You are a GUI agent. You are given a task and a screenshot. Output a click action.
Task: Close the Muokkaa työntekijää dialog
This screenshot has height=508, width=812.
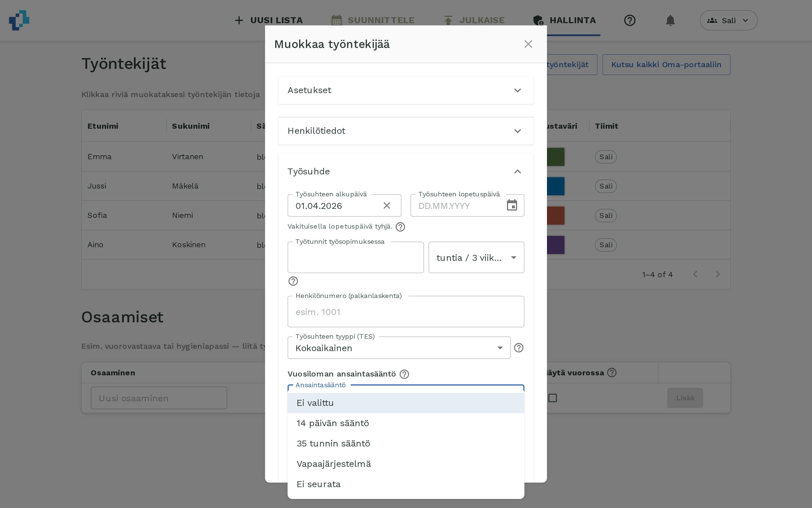pos(528,44)
